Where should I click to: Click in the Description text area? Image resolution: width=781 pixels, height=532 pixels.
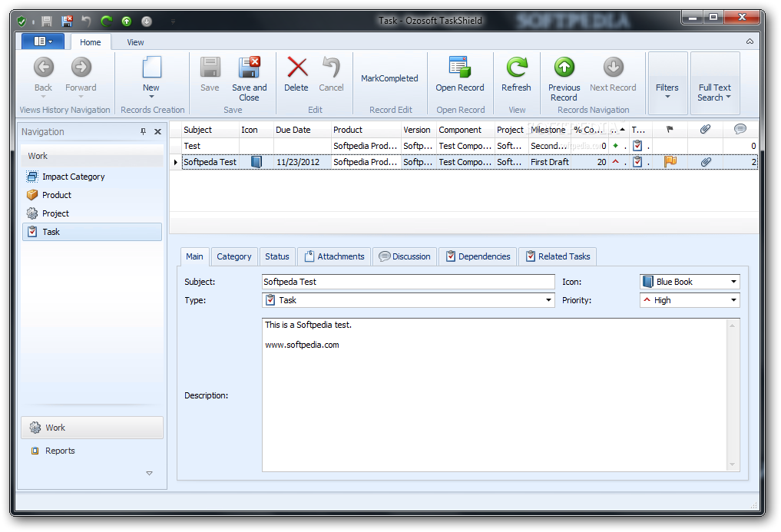[x=494, y=395]
